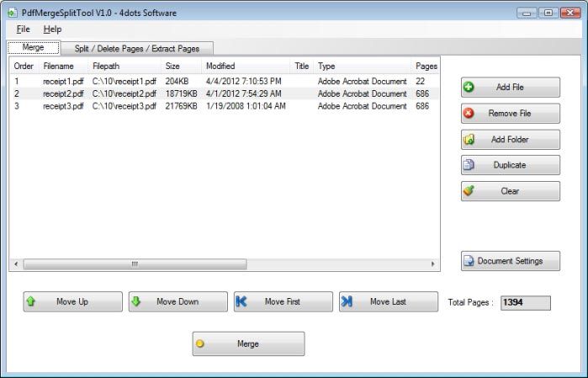
Task: Click the C:\10\receipt3.pdf filepath cell
Action: [x=124, y=106]
